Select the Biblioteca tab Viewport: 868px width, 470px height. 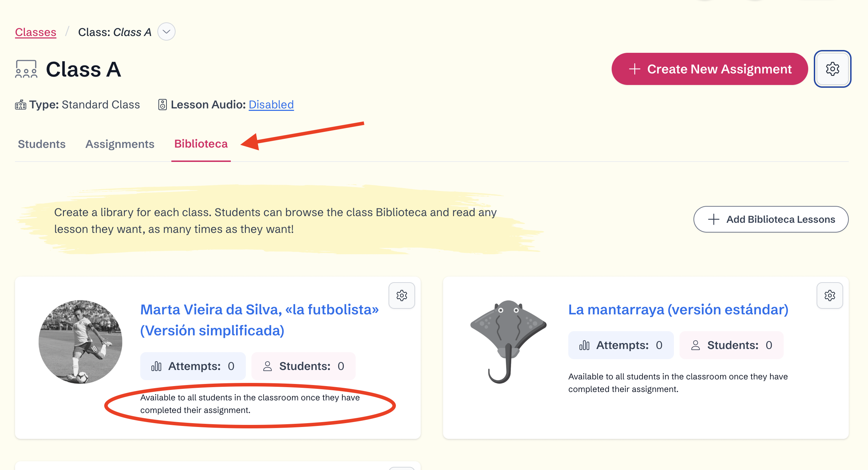tap(201, 144)
